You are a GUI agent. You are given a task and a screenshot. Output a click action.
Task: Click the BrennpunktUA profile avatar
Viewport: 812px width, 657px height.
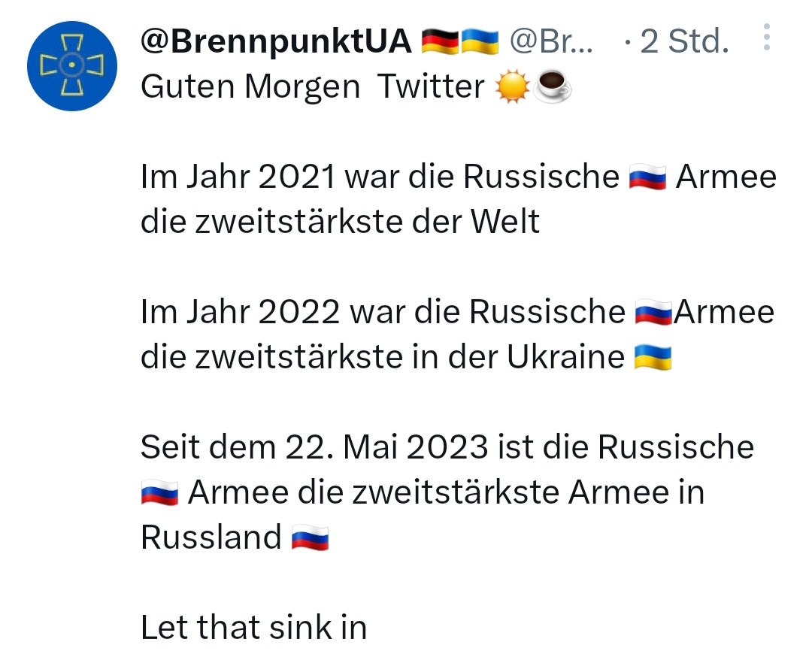click(72, 66)
